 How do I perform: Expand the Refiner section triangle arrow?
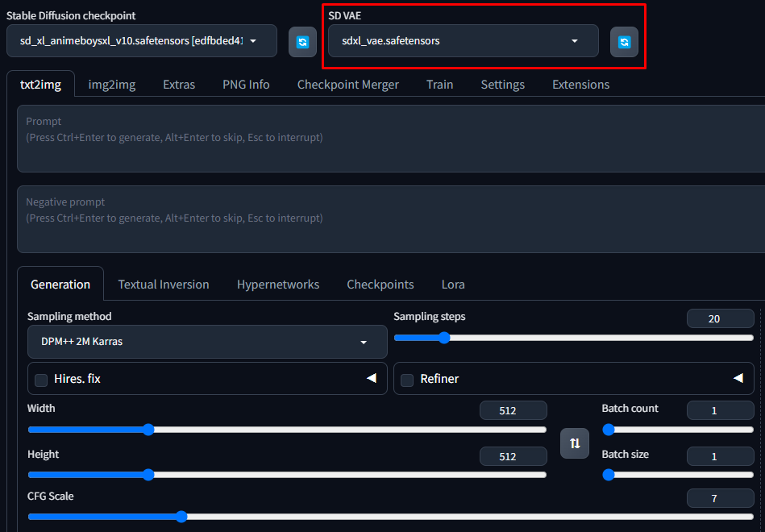tap(738, 378)
